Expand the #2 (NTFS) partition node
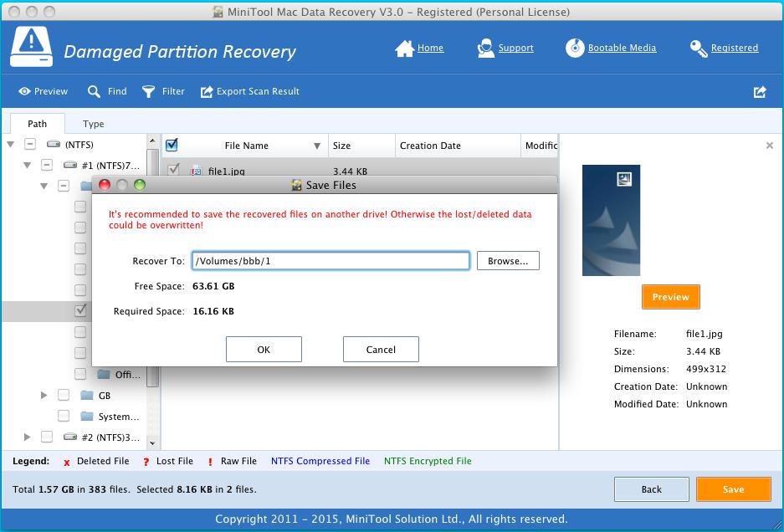784x532 pixels. tap(27, 437)
